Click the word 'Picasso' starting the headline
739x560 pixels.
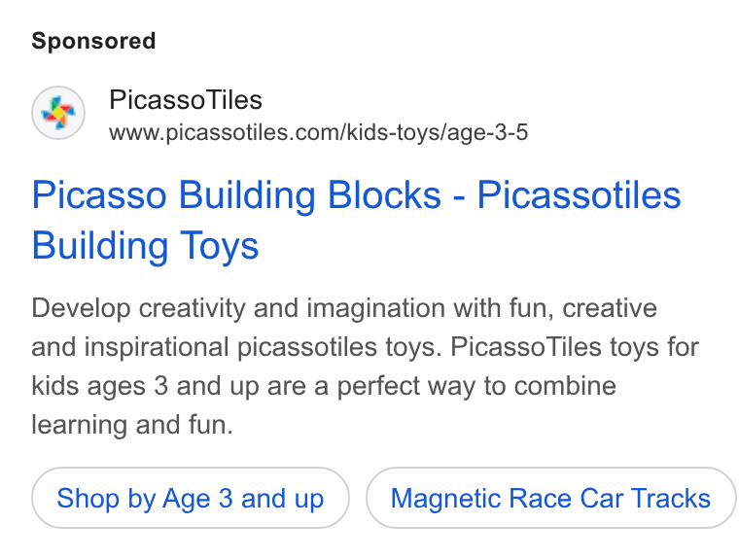(99, 194)
